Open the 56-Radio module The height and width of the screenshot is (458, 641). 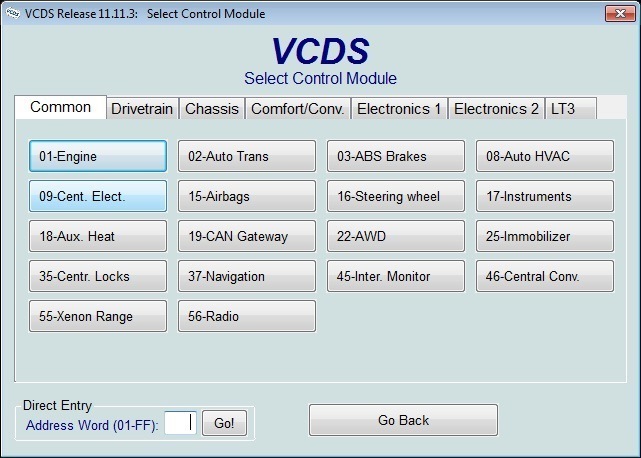pyautogui.click(x=247, y=316)
